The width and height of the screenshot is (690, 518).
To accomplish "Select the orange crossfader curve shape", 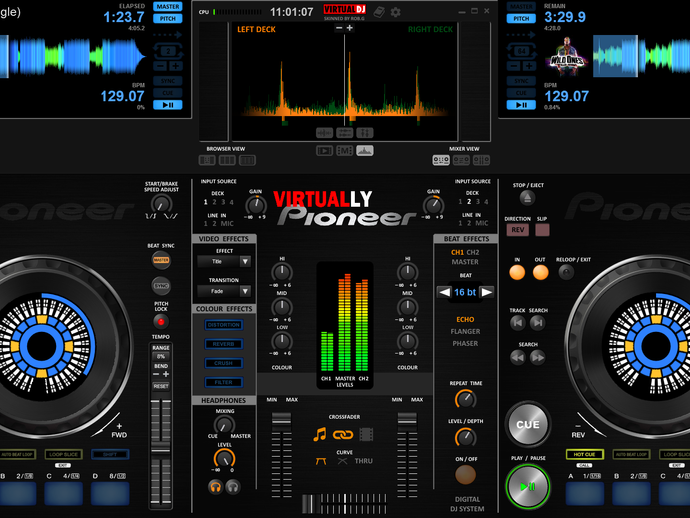I will tap(321, 461).
